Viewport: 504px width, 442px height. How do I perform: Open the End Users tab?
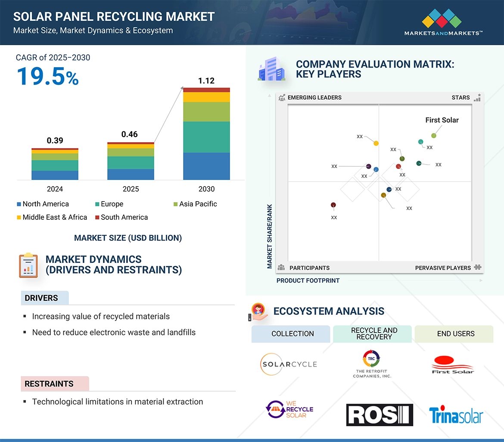(455, 334)
